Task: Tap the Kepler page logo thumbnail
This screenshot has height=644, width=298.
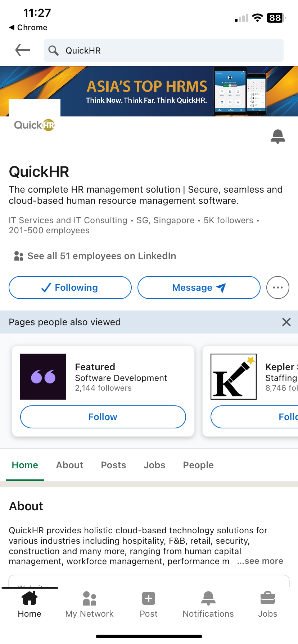Action: (234, 377)
